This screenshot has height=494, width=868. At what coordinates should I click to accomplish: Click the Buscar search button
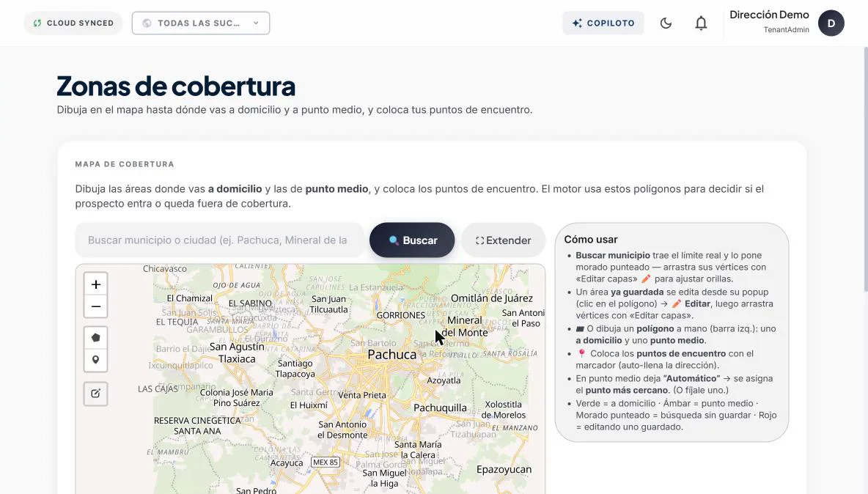pos(412,240)
